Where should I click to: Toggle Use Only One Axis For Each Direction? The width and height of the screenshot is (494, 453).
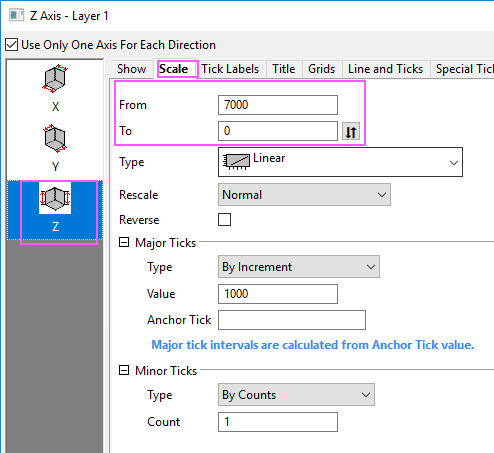(x=11, y=45)
